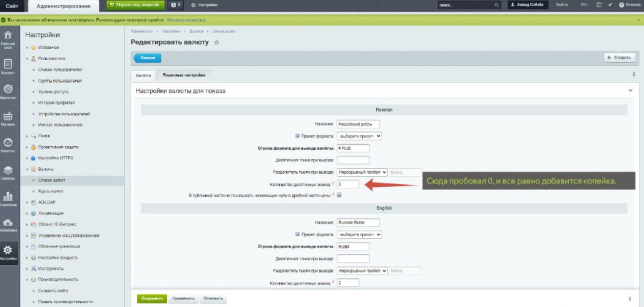This screenshot has height=307, width=644.
Task: Toggle hiding insignificant zeros checkbox in Russian section
Action: (339, 195)
